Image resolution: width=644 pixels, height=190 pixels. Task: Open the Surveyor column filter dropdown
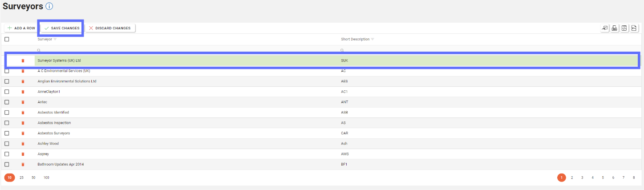(x=55, y=39)
